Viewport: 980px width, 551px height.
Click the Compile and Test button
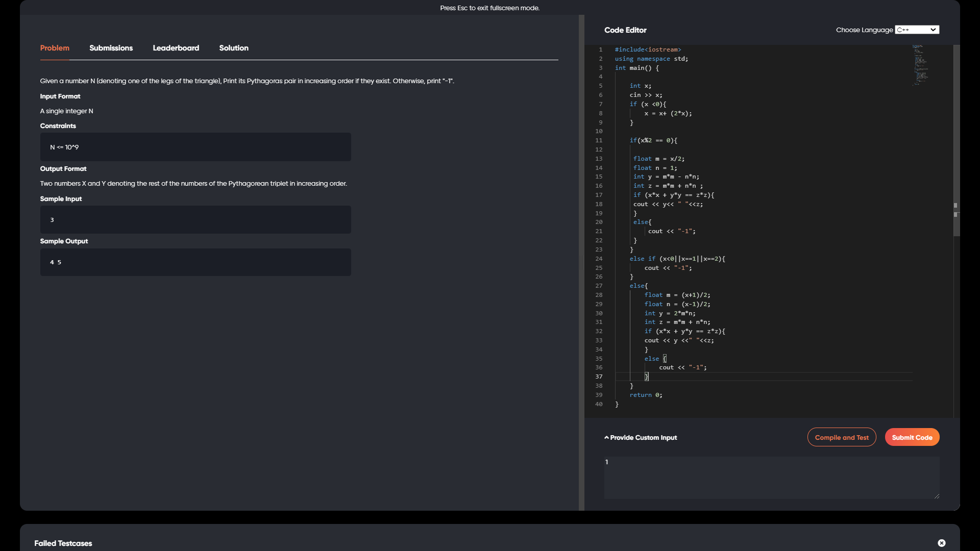click(x=841, y=437)
